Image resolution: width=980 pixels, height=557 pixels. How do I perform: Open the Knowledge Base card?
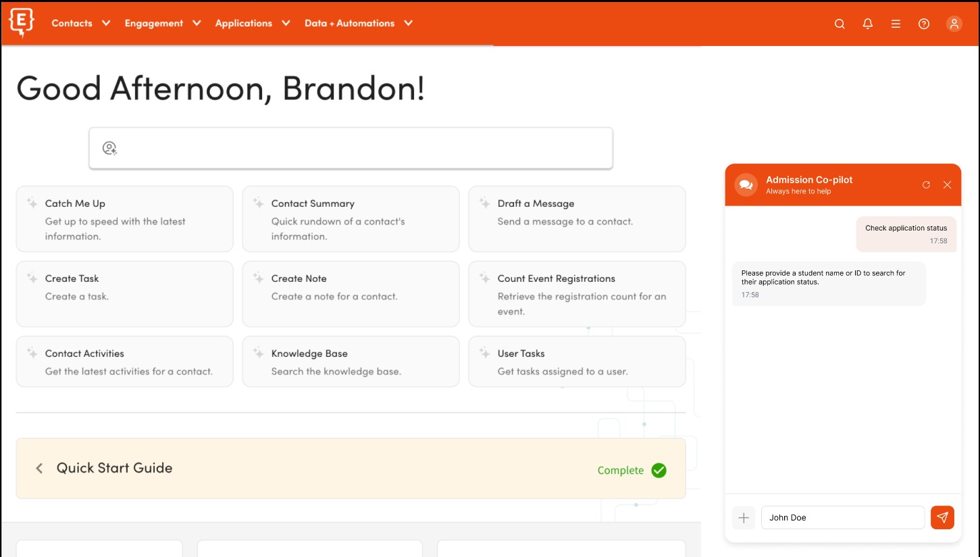(351, 362)
